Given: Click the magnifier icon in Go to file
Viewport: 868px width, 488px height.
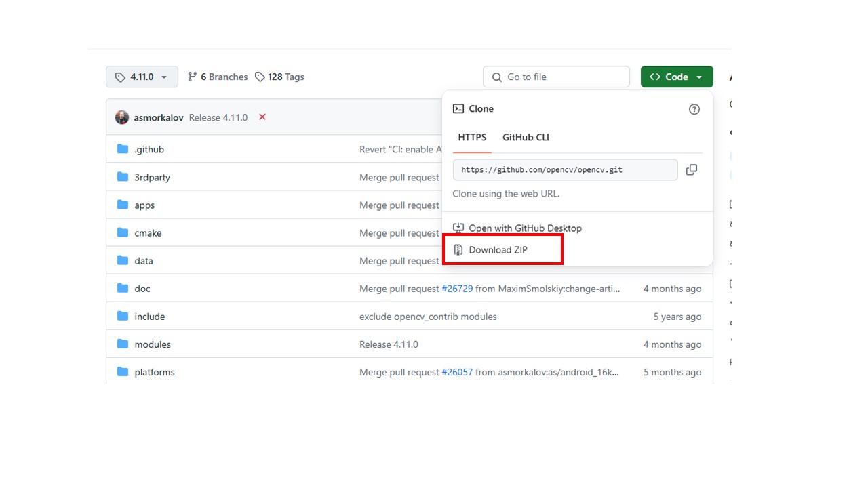Looking at the screenshot, I should [497, 77].
